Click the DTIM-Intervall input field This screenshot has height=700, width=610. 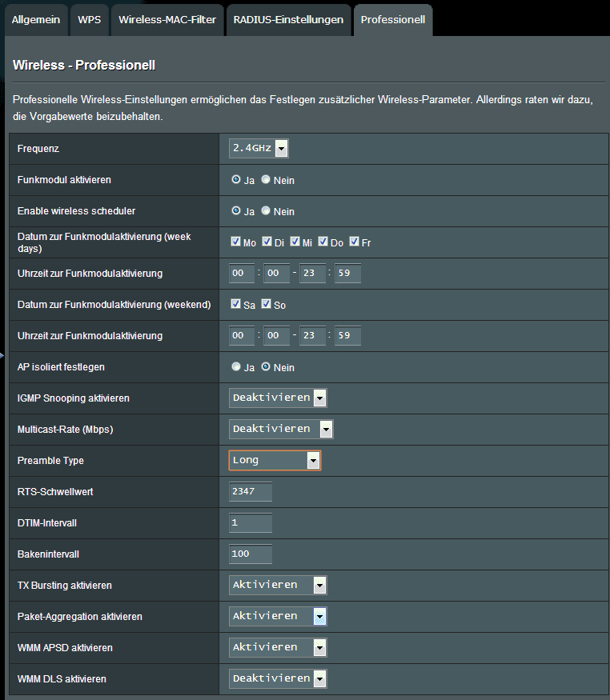(x=250, y=522)
